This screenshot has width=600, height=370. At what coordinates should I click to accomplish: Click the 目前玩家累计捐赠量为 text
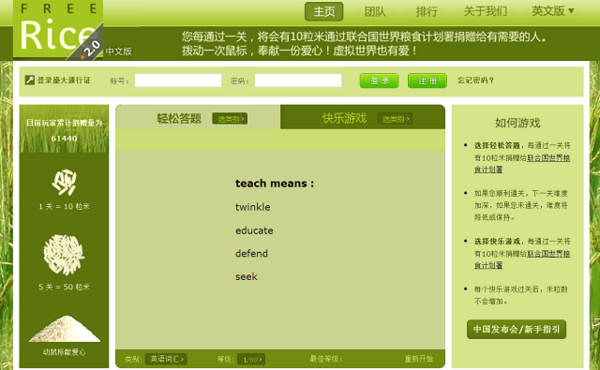coord(64,123)
